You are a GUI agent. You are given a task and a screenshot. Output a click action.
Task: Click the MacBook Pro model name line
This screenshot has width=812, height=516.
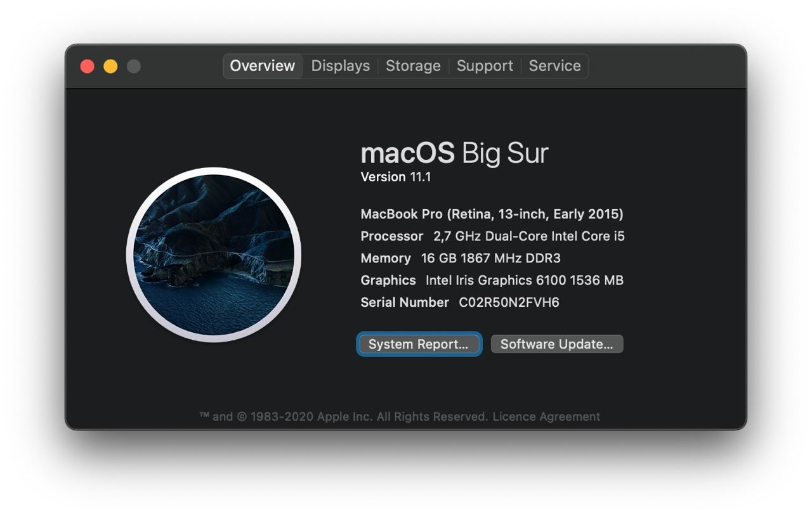pos(492,214)
